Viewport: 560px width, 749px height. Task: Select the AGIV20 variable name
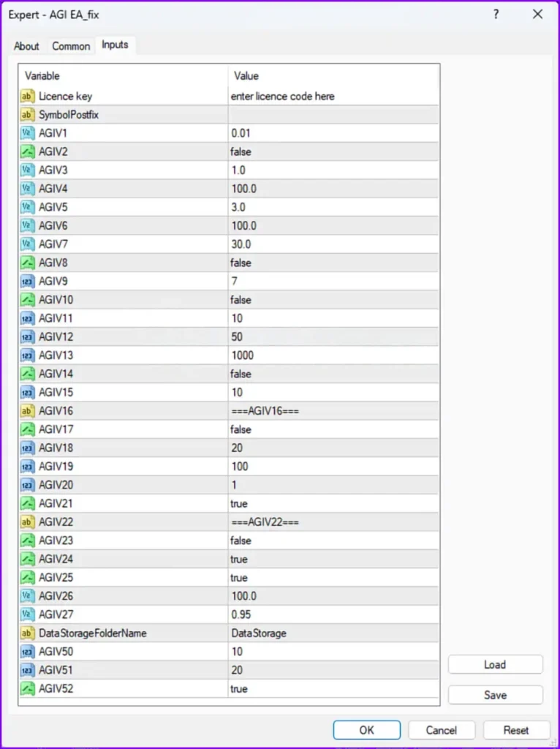click(x=56, y=485)
